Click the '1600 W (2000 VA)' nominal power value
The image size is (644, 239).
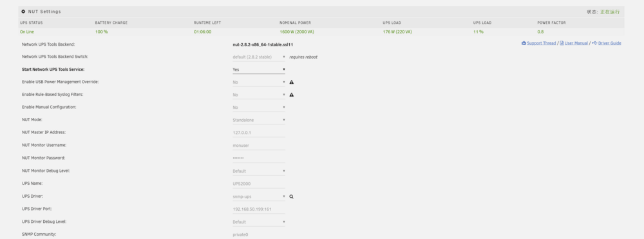(296, 32)
